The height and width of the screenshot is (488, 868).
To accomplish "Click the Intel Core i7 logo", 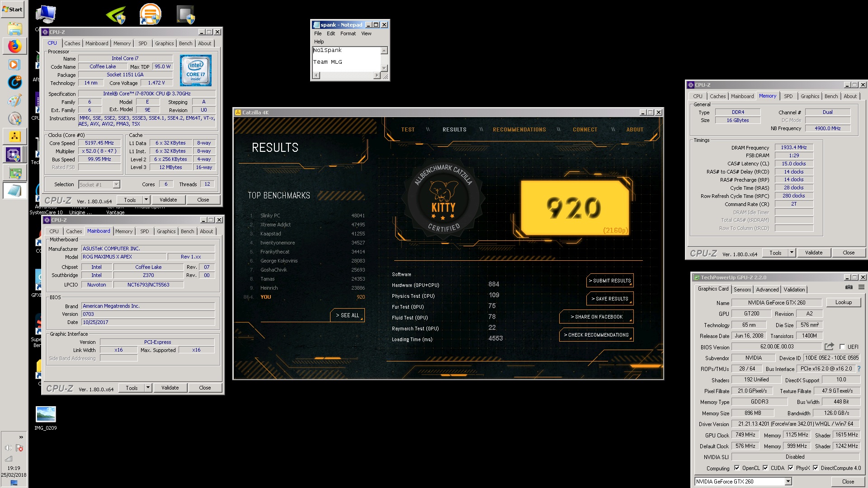I will (x=195, y=70).
